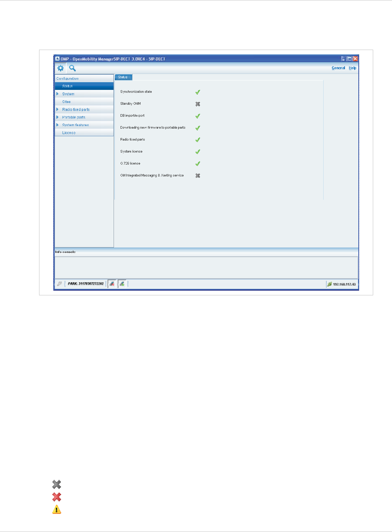The width and height of the screenshot is (392, 532).
Task: Click the green check beside Synchronization state
Action: tap(198, 92)
